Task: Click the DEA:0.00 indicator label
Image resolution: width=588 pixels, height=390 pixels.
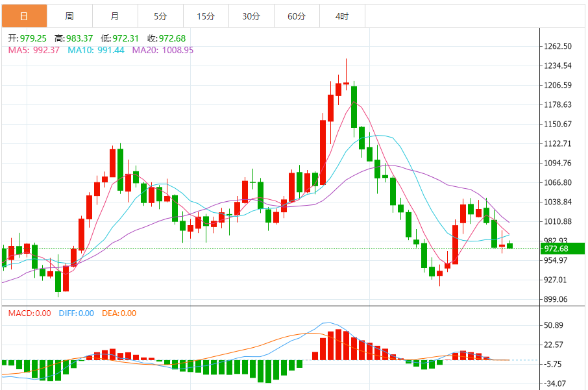Action: [119, 313]
